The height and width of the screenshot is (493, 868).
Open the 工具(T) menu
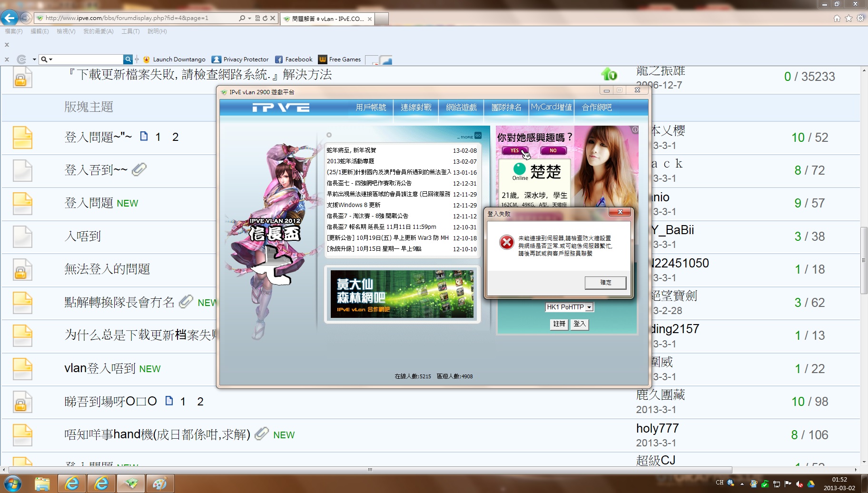[x=130, y=31]
